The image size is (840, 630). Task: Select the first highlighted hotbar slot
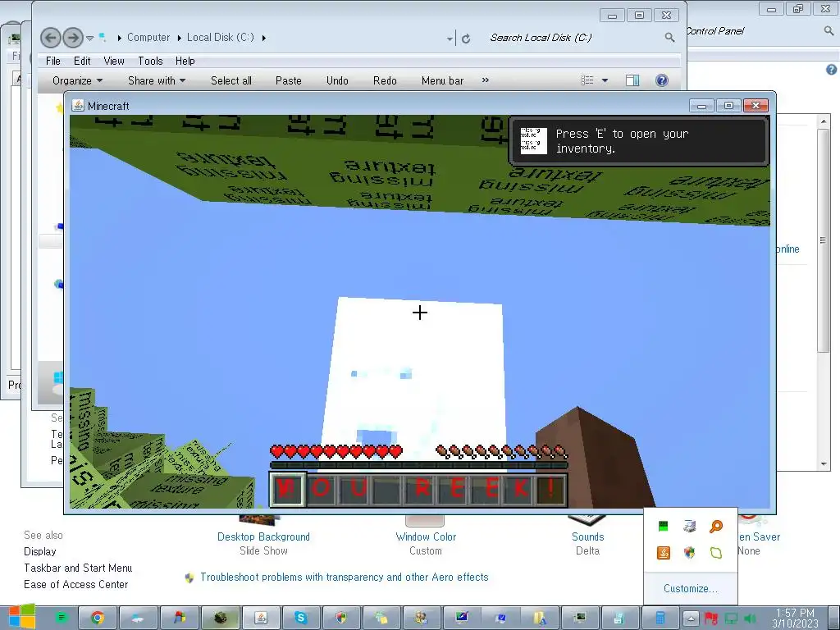[x=288, y=489]
